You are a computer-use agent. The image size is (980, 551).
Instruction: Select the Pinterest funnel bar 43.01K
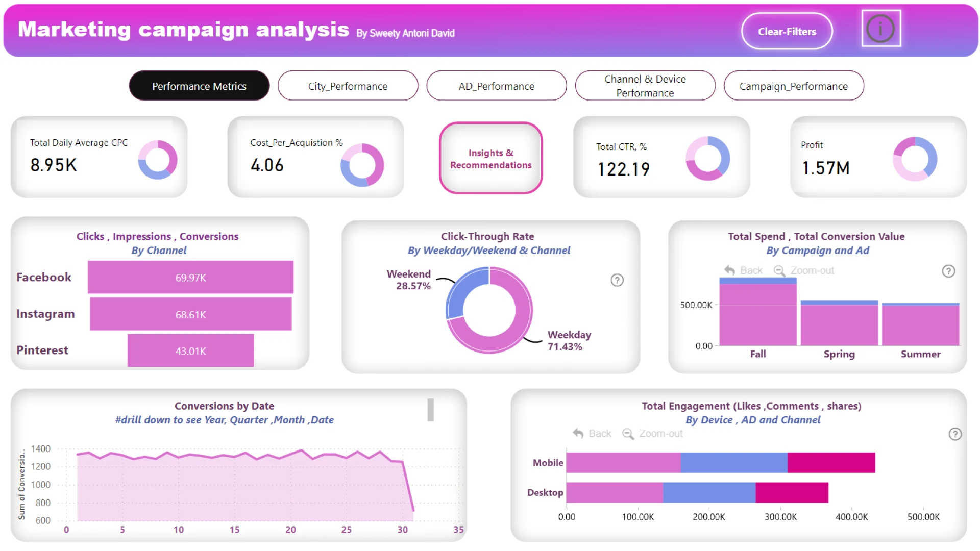coord(190,350)
